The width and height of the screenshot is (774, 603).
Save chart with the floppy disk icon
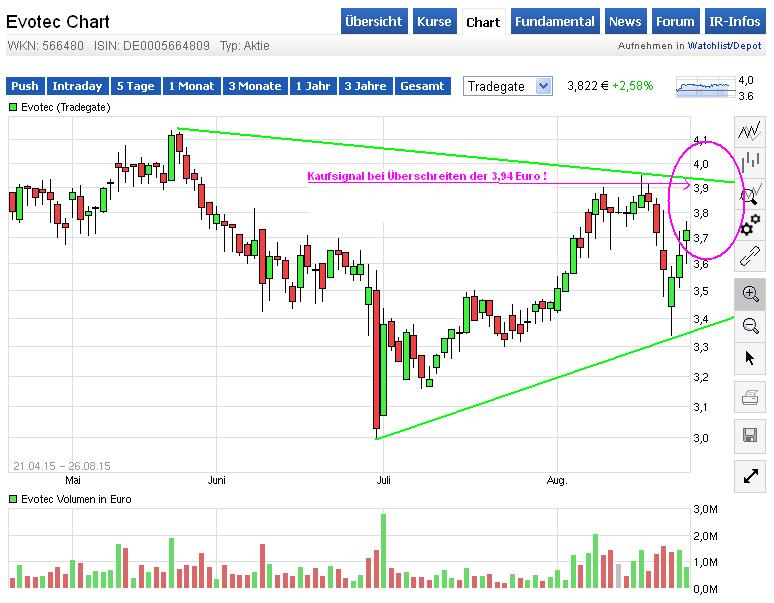coord(750,434)
